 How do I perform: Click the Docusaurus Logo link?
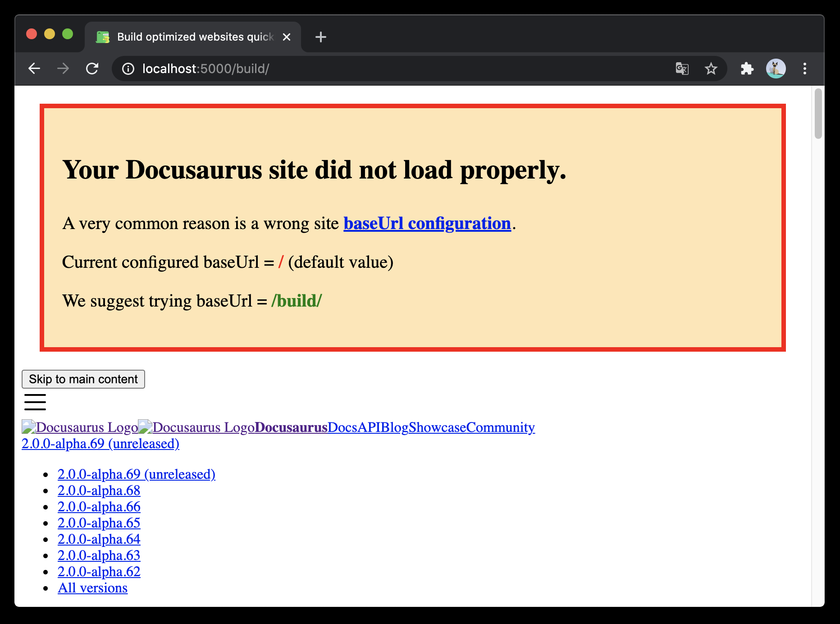[x=79, y=427]
